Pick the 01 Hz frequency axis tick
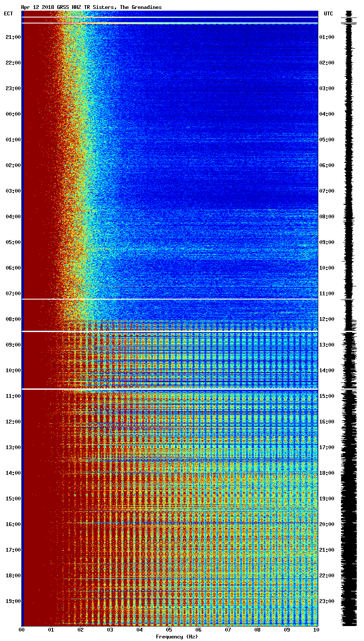Viewport: 364px width, 641px height. [51, 630]
